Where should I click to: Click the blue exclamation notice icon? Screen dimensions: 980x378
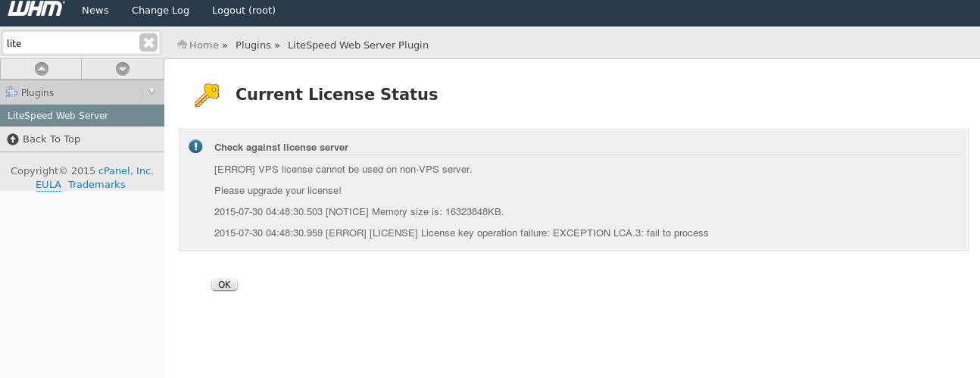tap(195, 146)
